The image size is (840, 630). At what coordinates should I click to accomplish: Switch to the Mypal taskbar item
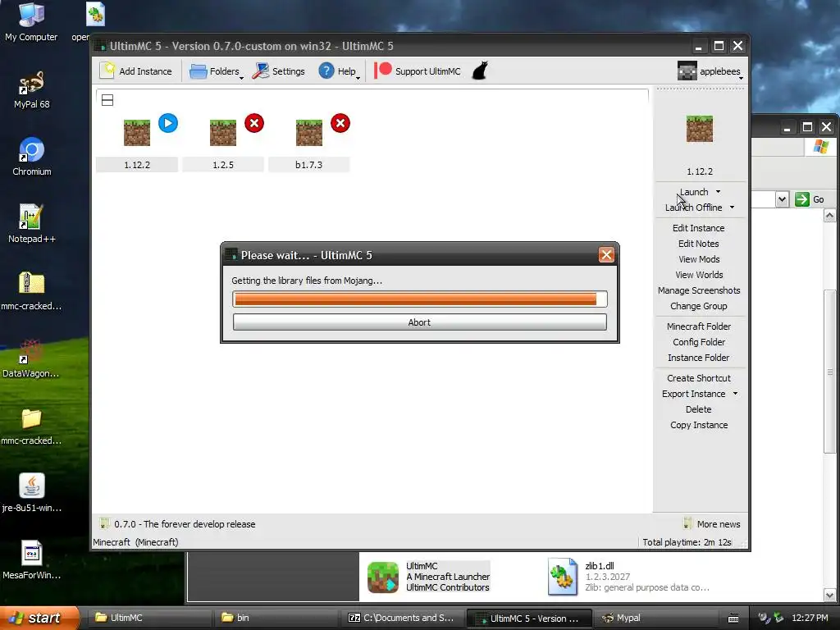point(655,618)
